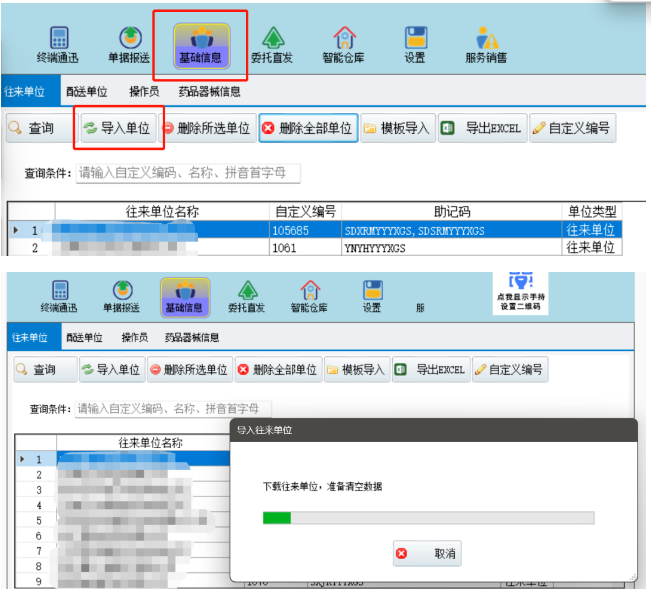Open 委托直发 icon in the lower screenshot
This screenshot has height=597, width=651.
click(247, 296)
